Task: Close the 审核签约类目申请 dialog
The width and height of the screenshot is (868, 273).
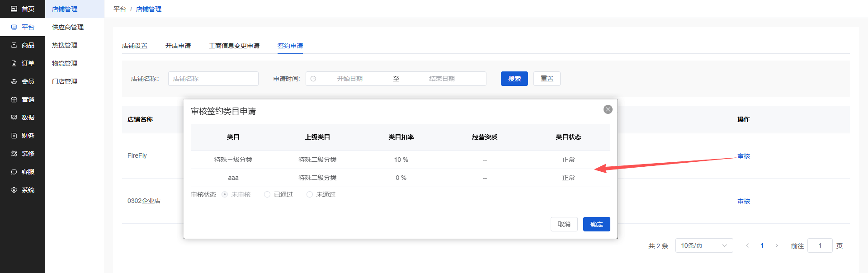Action: [608, 109]
